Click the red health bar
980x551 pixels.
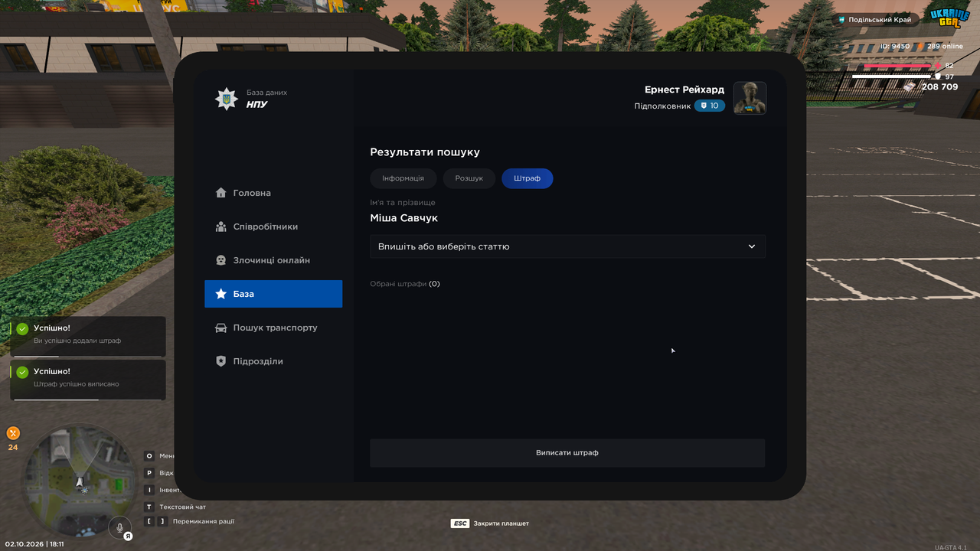(x=899, y=67)
